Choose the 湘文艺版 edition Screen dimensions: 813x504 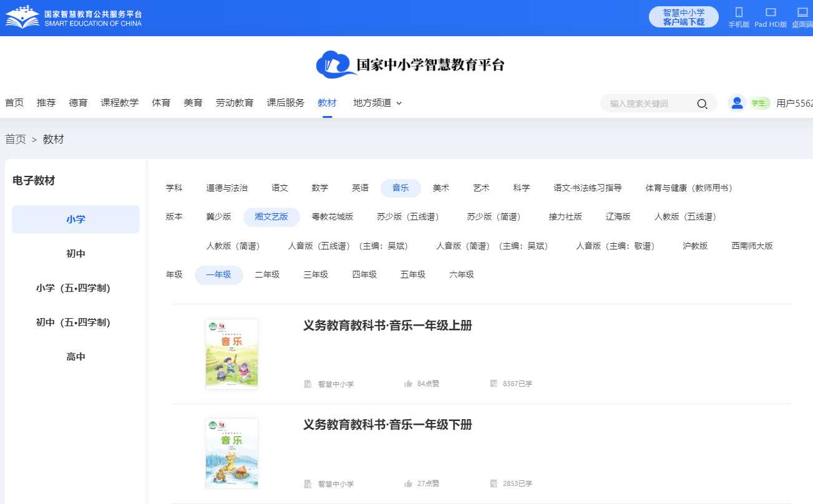point(271,217)
